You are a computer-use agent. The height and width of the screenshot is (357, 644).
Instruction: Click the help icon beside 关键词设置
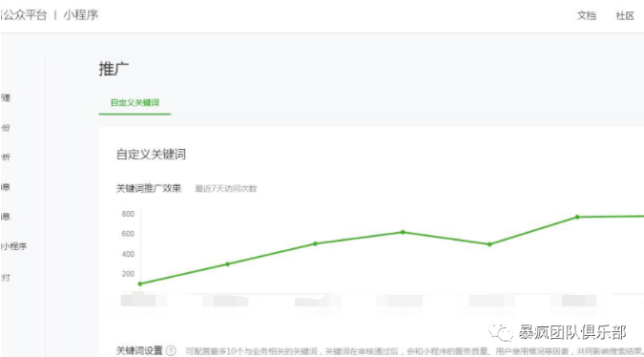pyautogui.click(x=171, y=351)
